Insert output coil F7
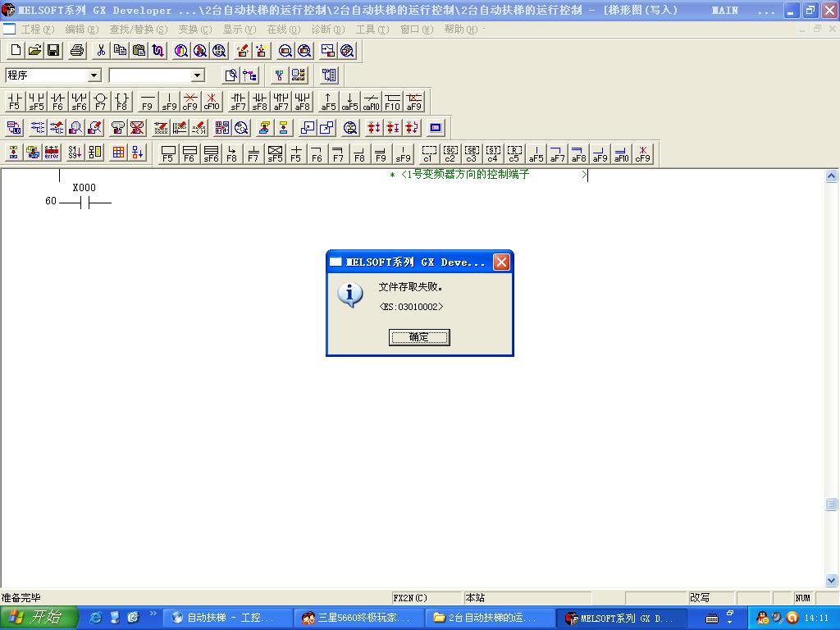 tap(100, 102)
